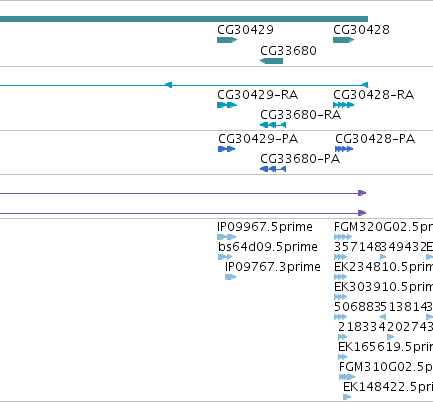
Task: Select the upper purple right-pointing arrow feature
Action: (x=183, y=193)
